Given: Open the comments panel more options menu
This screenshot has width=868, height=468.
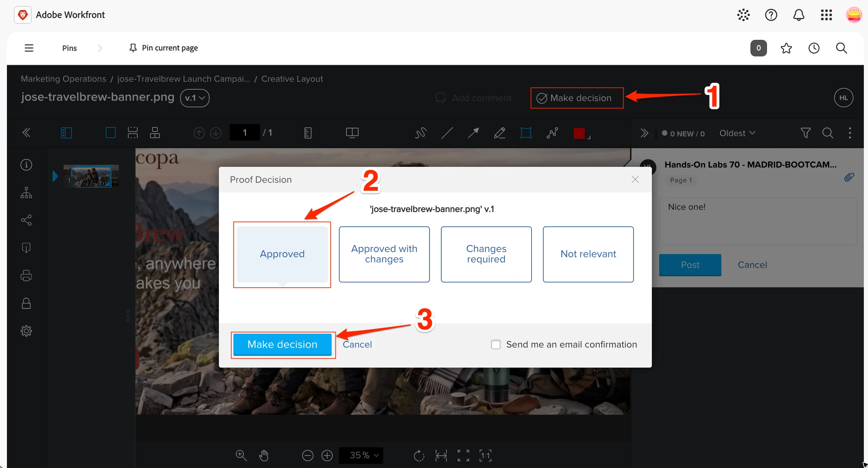Looking at the screenshot, I should [x=850, y=133].
